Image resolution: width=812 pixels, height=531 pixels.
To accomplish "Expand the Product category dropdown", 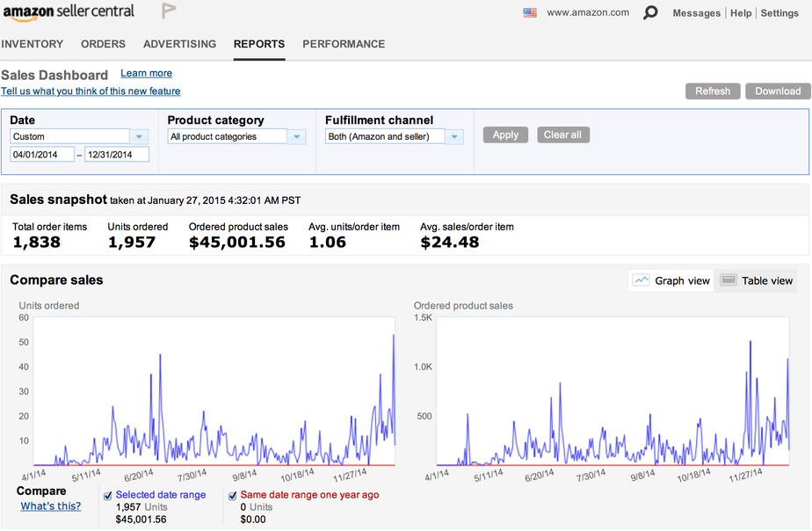I will [x=236, y=136].
